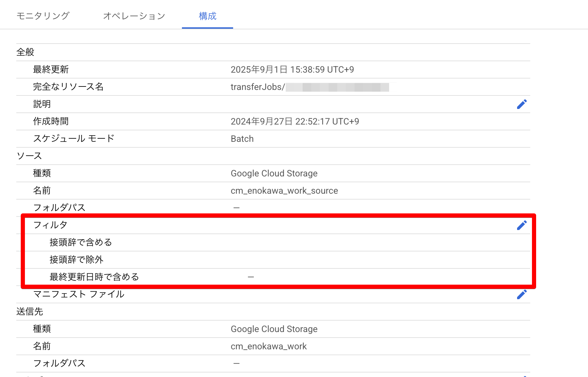Click the 種類 label under 送信先

(x=42, y=329)
